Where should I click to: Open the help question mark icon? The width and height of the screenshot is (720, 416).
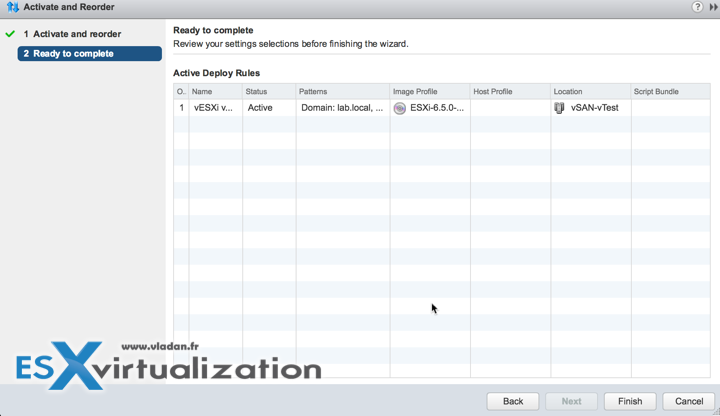(x=697, y=7)
